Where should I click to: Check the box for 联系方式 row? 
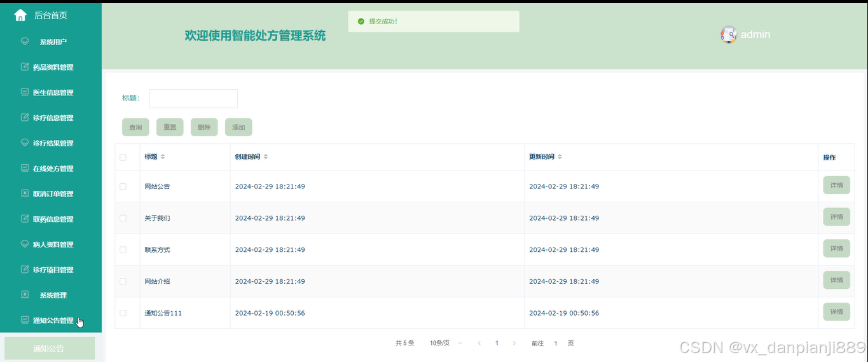coord(123,250)
